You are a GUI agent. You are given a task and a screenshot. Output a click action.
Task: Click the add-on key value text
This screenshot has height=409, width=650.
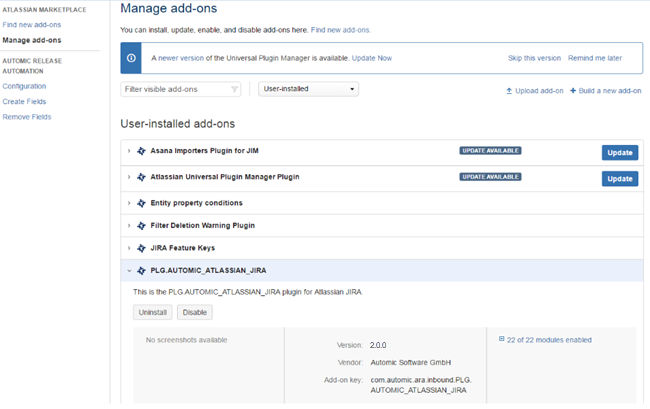pyautogui.click(x=421, y=385)
